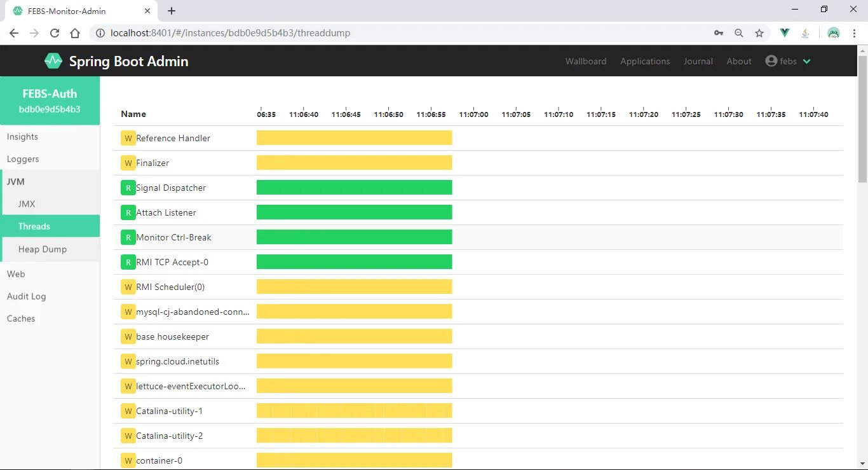Click the Signal Dispatcher green timeline bar
The height and width of the screenshot is (470, 868).
pos(354,188)
